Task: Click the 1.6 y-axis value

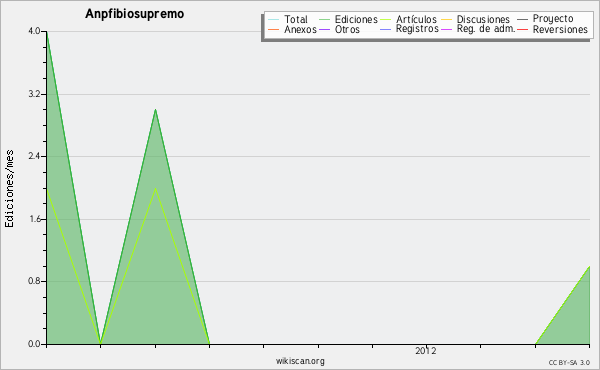Action: coord(35,219)
